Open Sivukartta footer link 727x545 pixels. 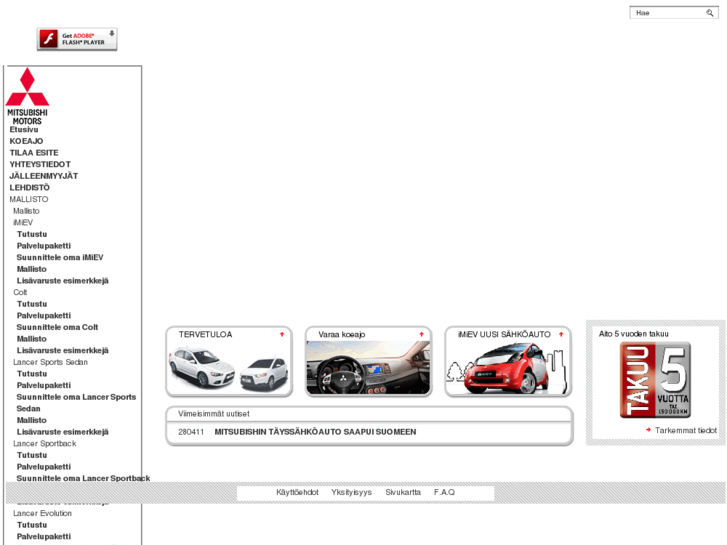pos(403,492)
